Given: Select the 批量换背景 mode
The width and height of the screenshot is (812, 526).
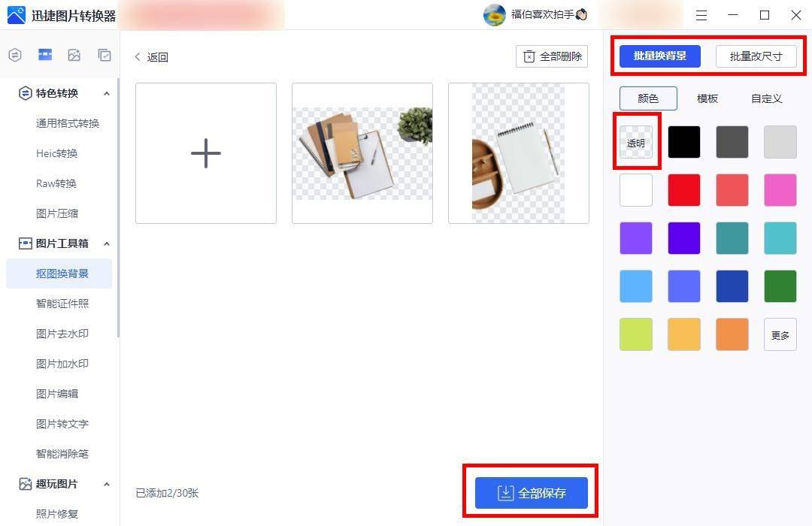Looking at the screenshot, I should 660,56.
